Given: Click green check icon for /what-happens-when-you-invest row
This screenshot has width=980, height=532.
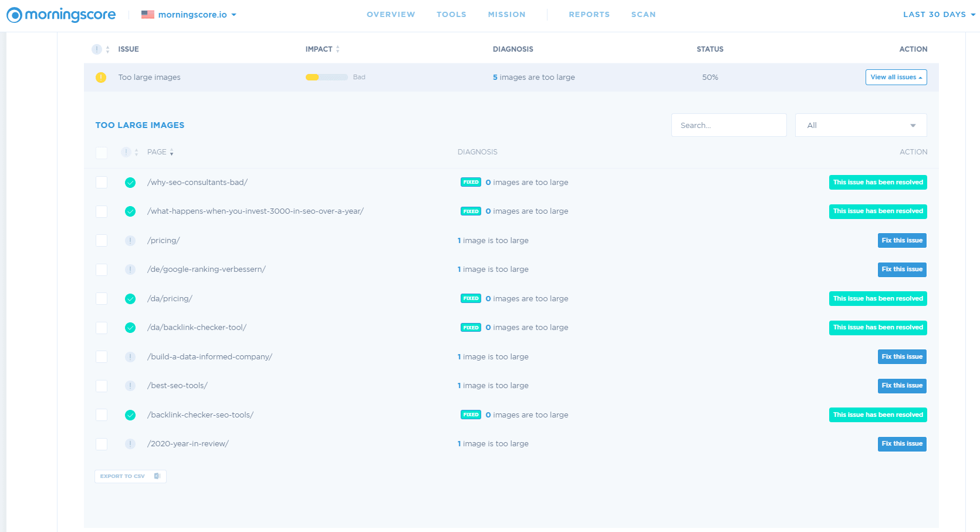Looking at the screenshot, I should (x=130, y=211).
